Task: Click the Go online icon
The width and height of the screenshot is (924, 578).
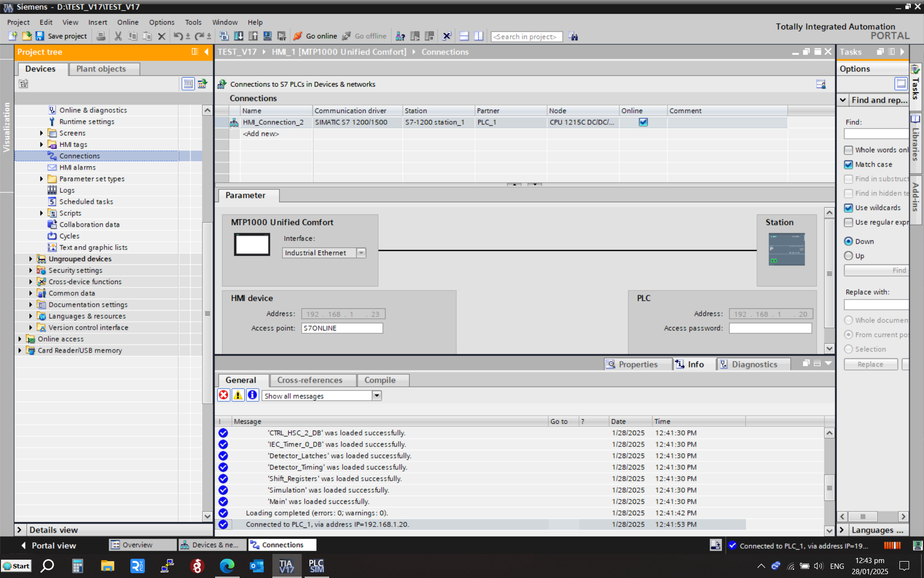Action: click(298, 36)
